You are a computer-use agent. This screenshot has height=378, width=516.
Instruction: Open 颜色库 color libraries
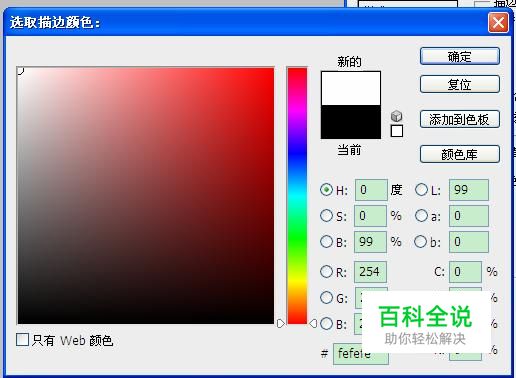(x=460, y=154)
